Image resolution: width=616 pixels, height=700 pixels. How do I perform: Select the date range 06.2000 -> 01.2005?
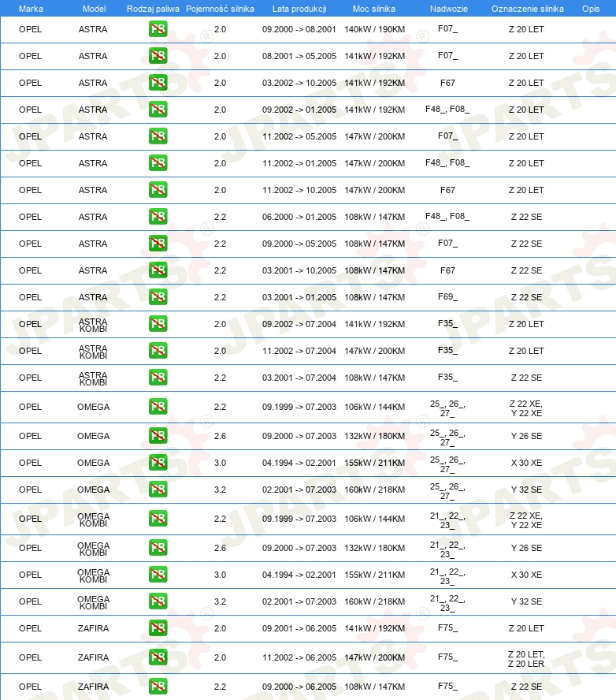tap(299, 217)
